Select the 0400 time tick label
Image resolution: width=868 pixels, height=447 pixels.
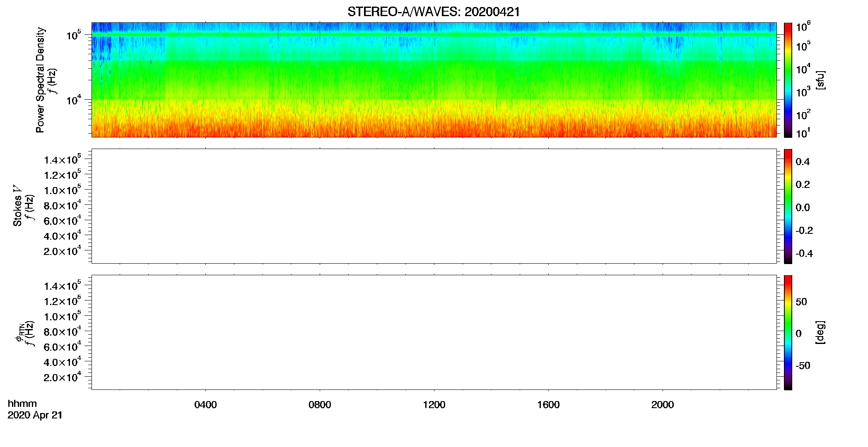pos(205,405)
